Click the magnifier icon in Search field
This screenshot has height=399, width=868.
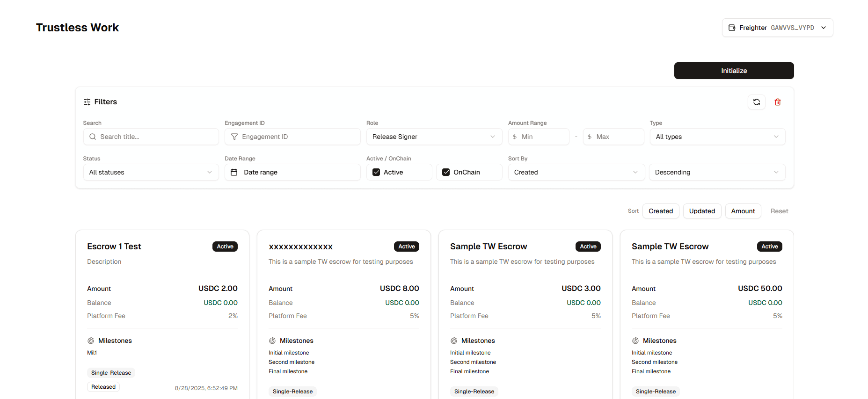(x=93, y=137)
